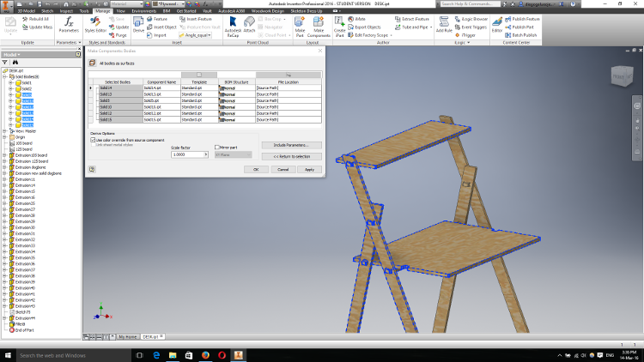Click the binoculars find icon in browser
The width and height of the screenshot is (644, 362).
click(x=15, y=63)
